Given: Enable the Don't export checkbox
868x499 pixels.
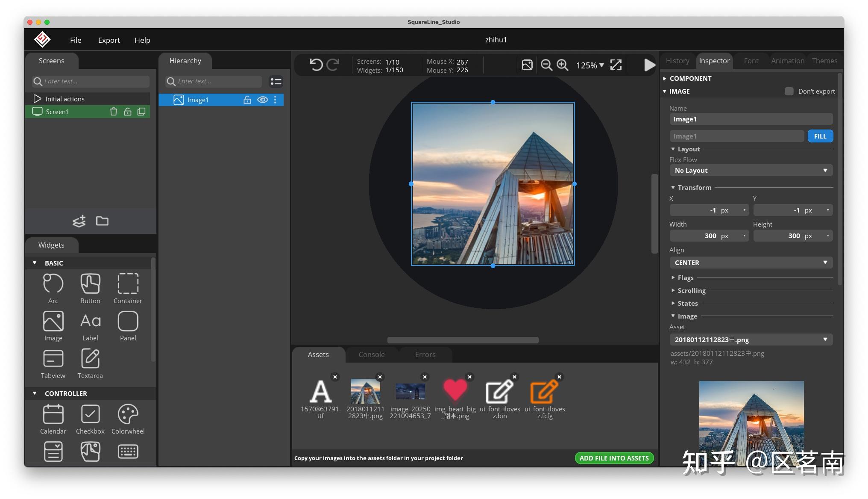Looking at the screenshot, I should 789,91.
